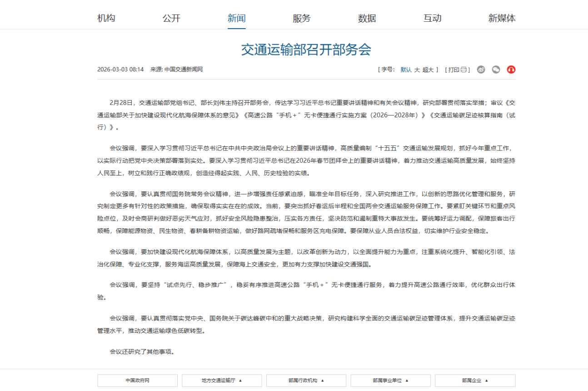Screen dimensions: 588x391
Task: Expand the 部属行政机构 dropdown
Action: pos(306,381)
